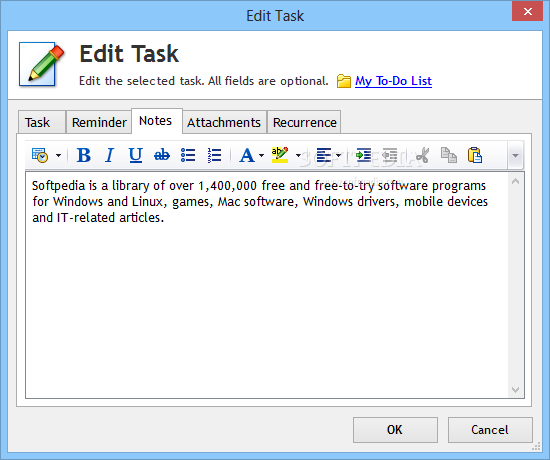The image size is (550, 460).
Task: Toggle Italic formatting
Action: [x=110, y=155]
